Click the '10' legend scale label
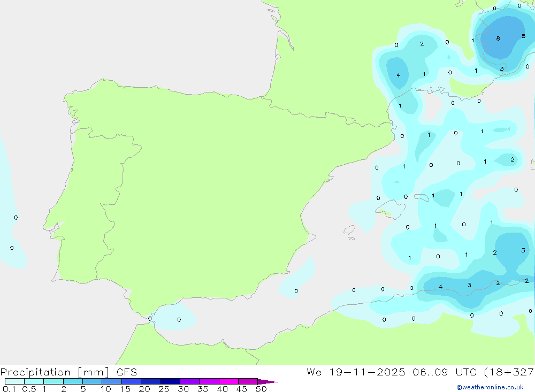Viewport: 535px width, 392px height. (x=105, y=389)
